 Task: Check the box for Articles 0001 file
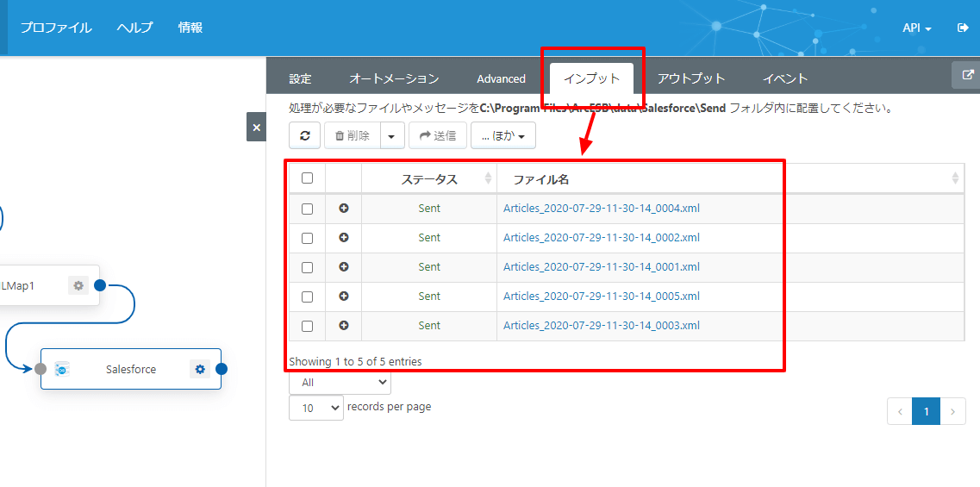[x=307, y=267]
